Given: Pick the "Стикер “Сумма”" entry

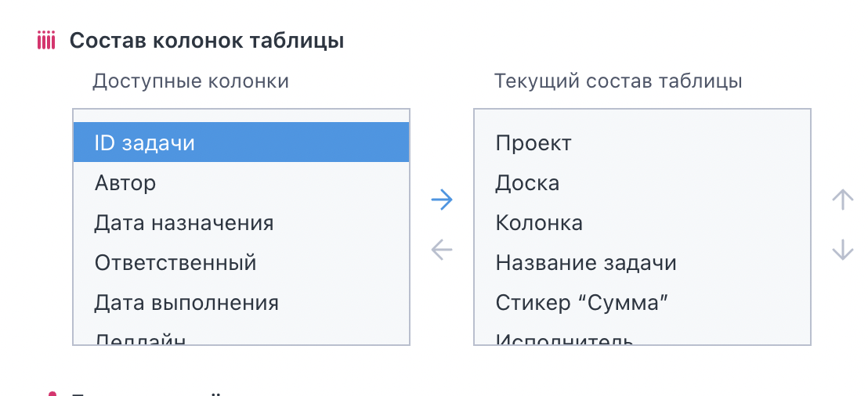Looking at the screenshot, I should 642,303.
